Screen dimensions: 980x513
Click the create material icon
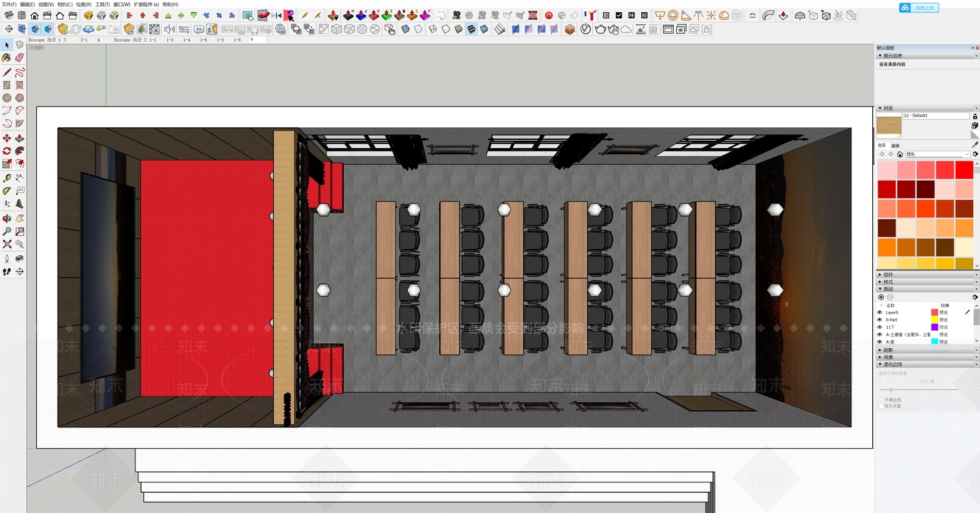pyautogui.click(x=975, y=125)
